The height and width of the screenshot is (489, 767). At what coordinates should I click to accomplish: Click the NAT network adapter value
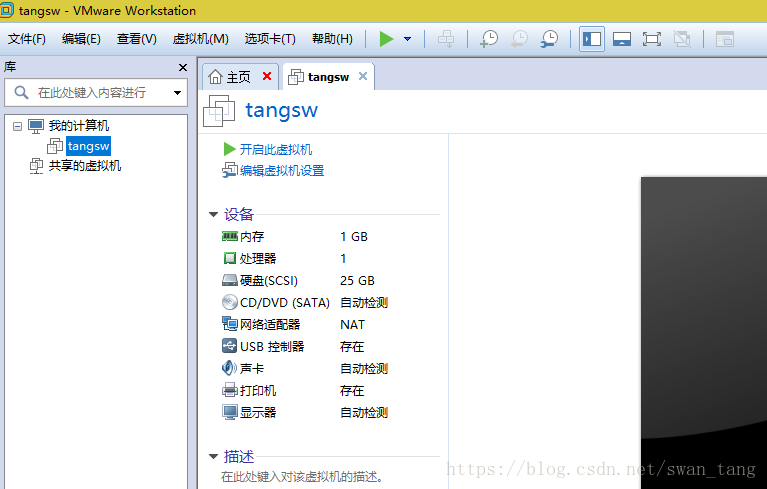[x=352, y=325]
